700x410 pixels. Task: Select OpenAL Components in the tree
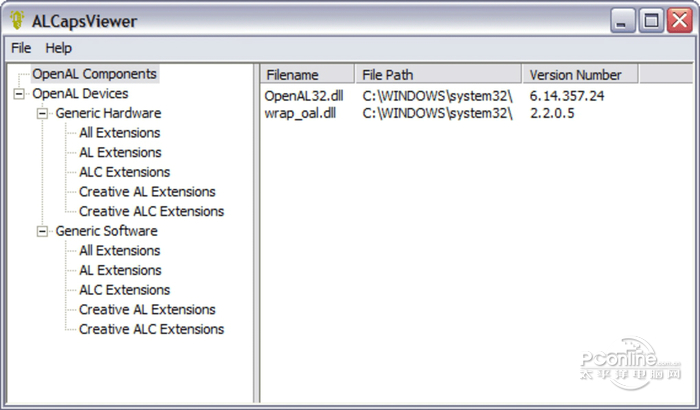(94, 74)
